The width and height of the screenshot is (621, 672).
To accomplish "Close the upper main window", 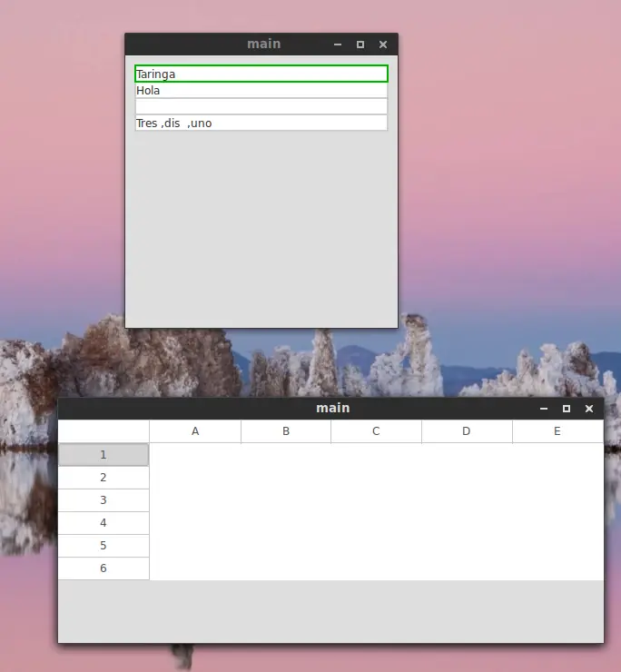I will click(383, 44).
